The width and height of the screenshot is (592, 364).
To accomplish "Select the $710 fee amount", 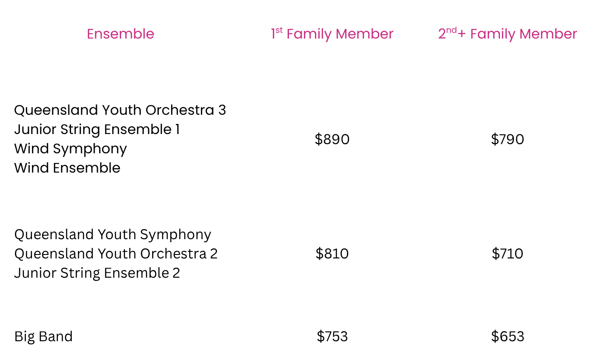I will pyautogui.click(x=507, y=254).
